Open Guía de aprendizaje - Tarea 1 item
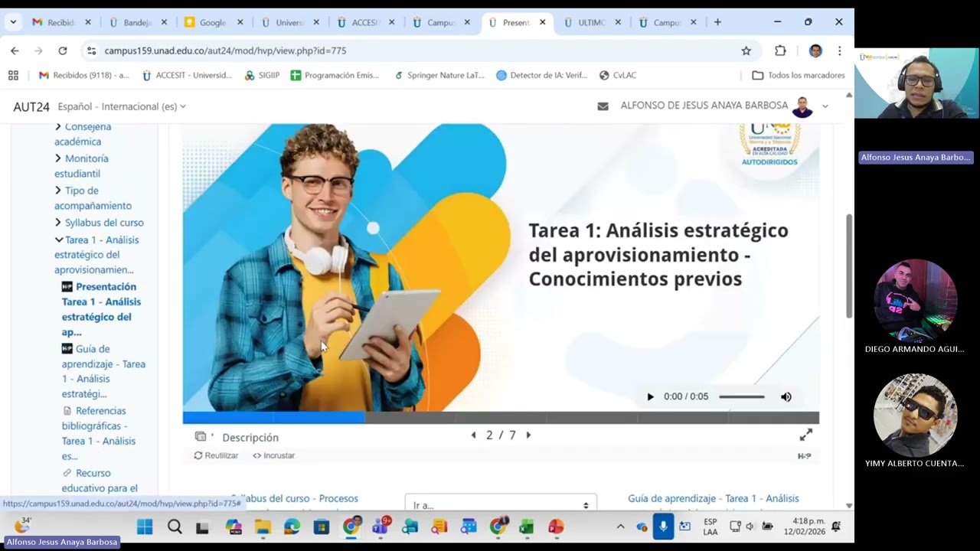Viewport: 980px width, 551px height. (x=103, y=371)
